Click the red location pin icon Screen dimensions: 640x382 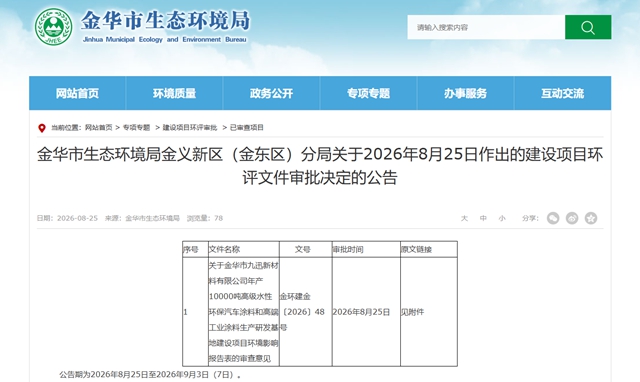[x=42, y=128]
